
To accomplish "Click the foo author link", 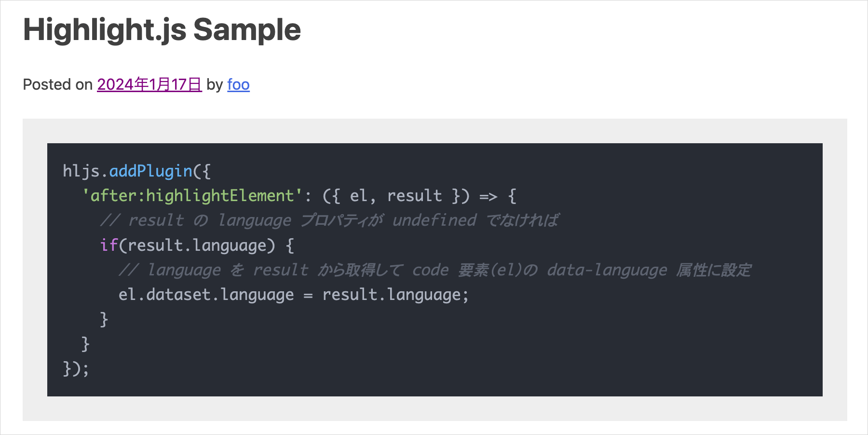I will click(x=238, y=84).
